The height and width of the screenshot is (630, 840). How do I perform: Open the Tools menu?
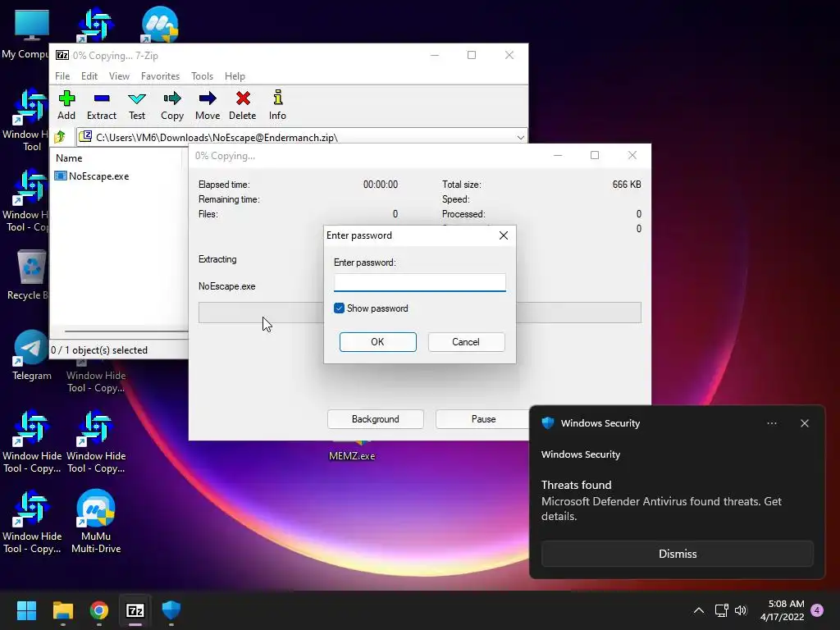pyautogui.click(x=202, y=76)
